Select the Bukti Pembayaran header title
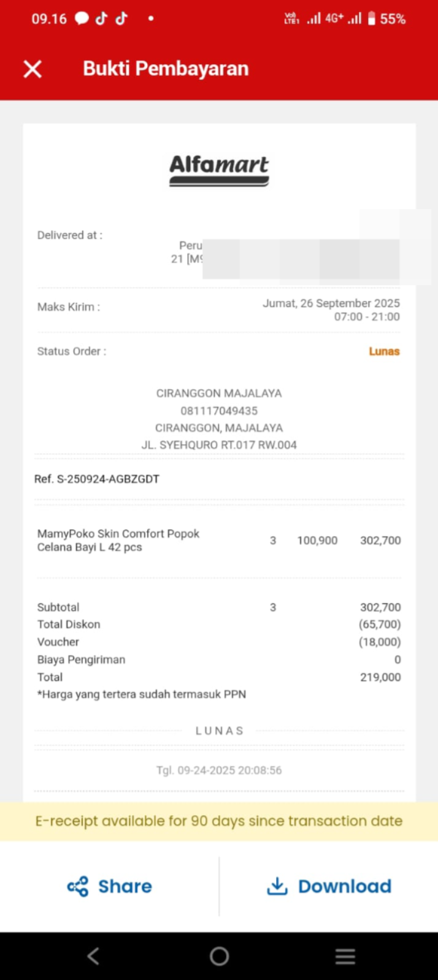Viewport: 438px width, 980px height. (166, 69)
